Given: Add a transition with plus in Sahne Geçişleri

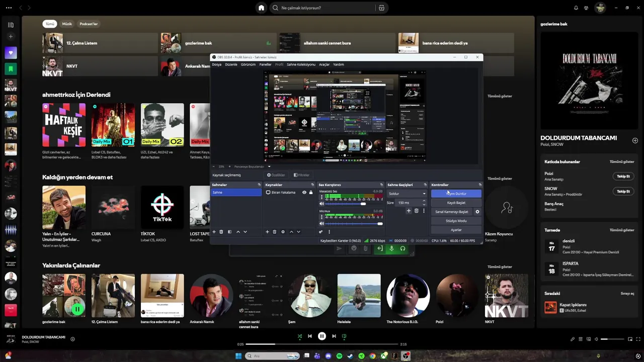Looking at the screenshot, I should point(409,211).
